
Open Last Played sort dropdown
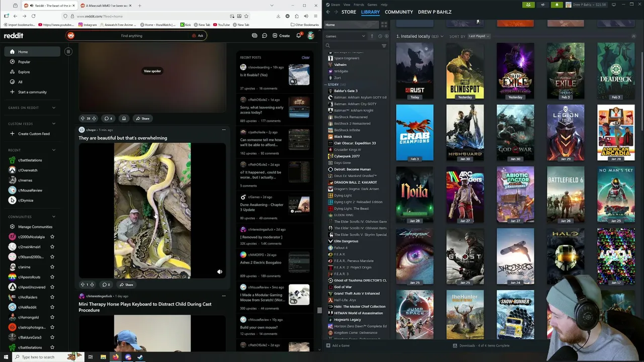(x=478, y=36)
